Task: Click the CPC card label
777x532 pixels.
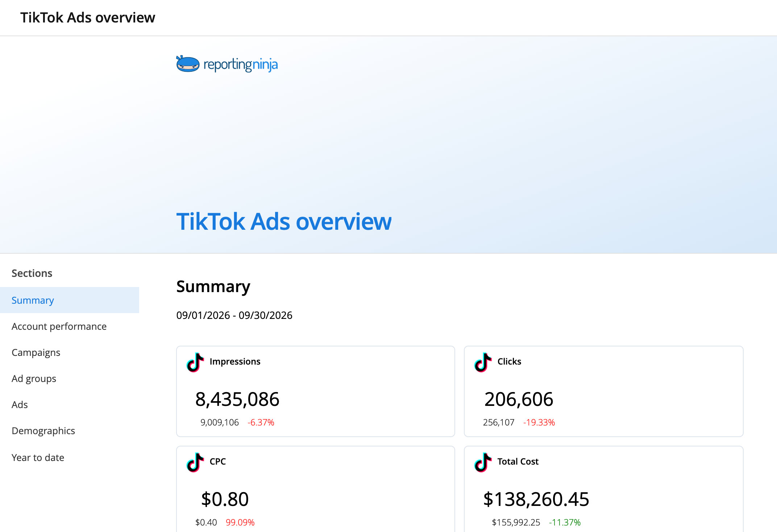Action: pos(217,461)
